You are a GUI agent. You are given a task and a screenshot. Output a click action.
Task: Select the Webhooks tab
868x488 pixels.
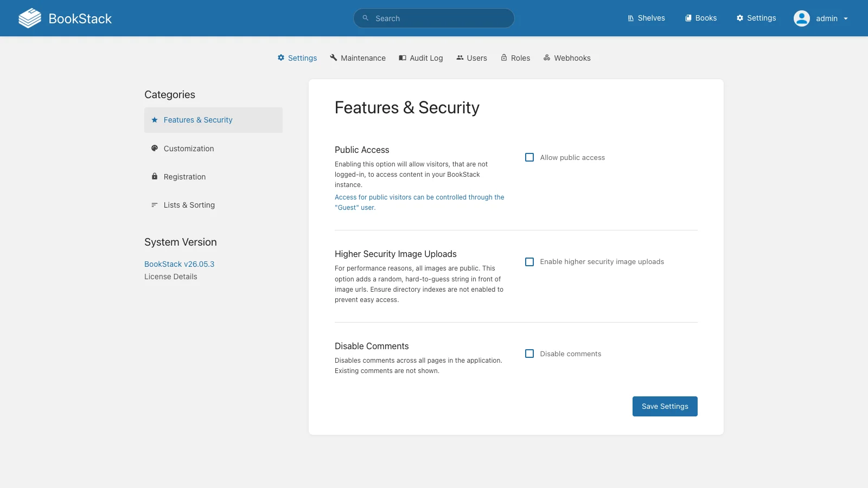[567, 58]
